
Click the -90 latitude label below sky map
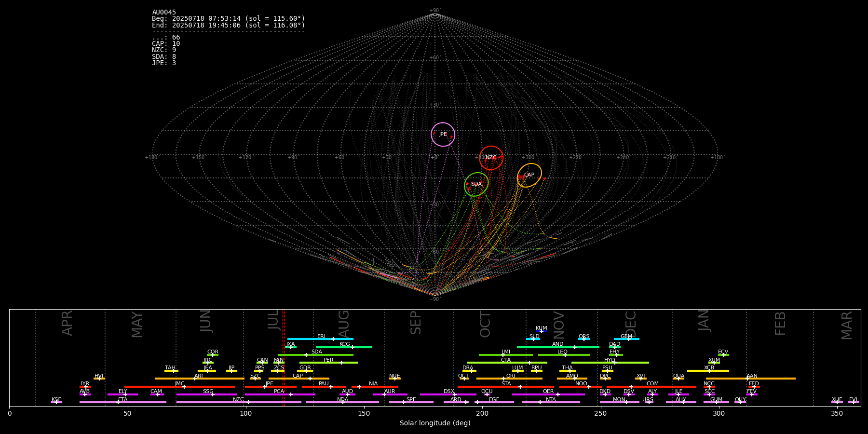pos(434,299)
